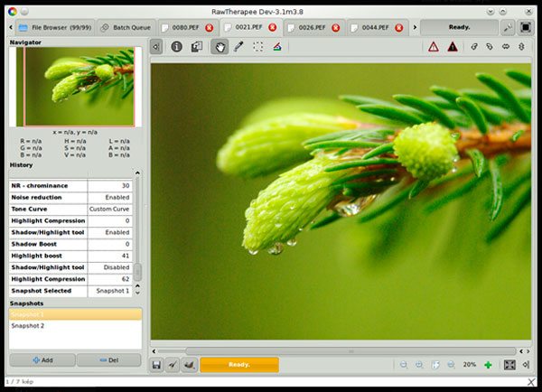Hide the right panel using bottom-right arrow
Image resolution: width=542 pixels, height=392 pixels.
pos(526,365)
